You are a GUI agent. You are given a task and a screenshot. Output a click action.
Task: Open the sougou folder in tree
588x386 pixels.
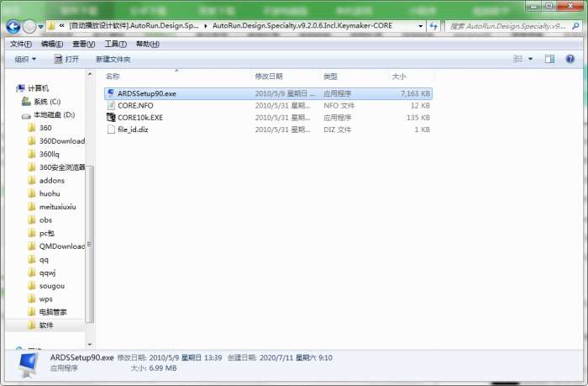coord(52,286)
